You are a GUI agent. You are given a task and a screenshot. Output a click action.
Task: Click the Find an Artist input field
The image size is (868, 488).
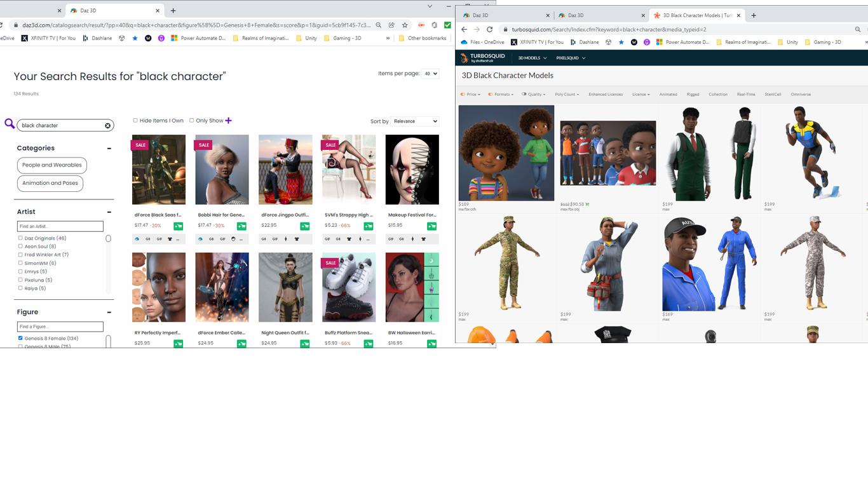60,226
